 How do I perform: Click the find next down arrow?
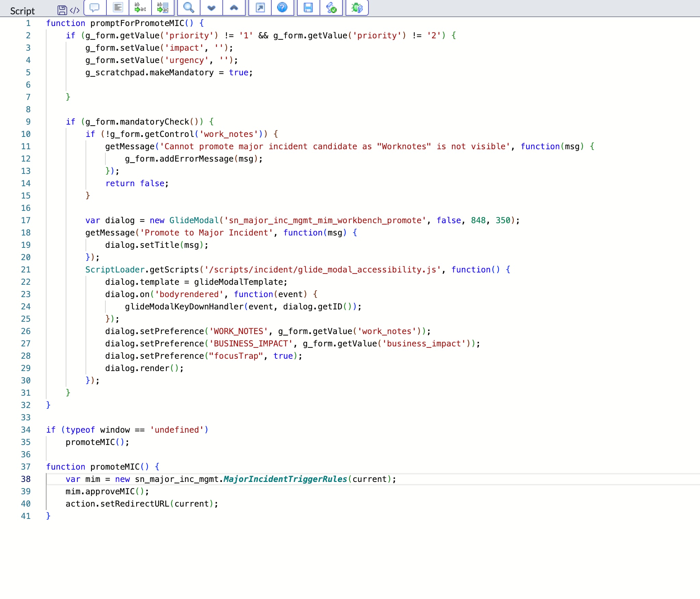211,8
